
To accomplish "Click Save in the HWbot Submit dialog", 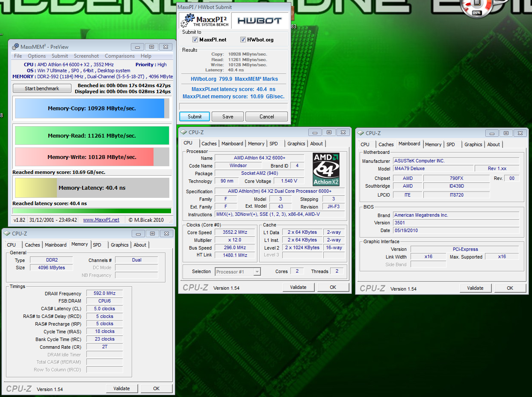I will 228,117.
